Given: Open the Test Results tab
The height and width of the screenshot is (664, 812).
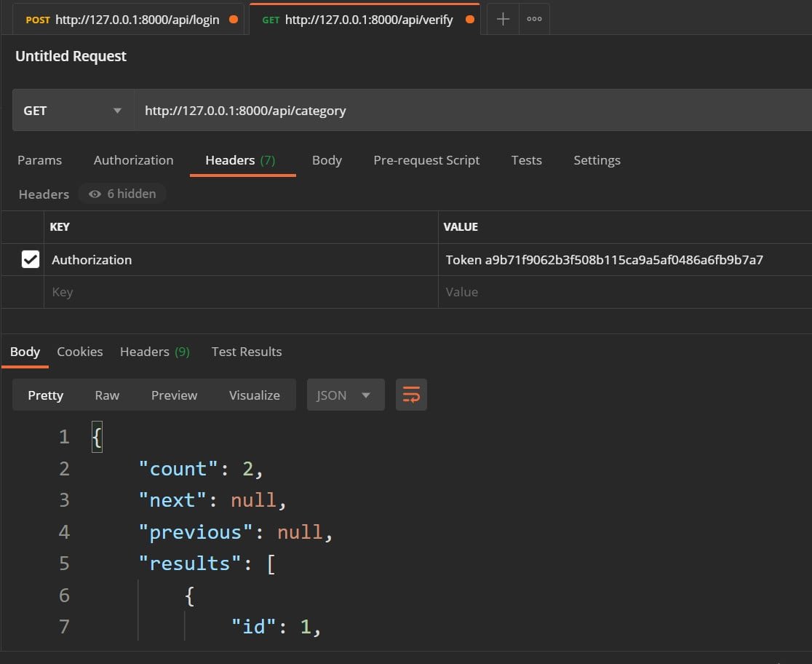Looking at the screenshot, I should pos(247,352).
